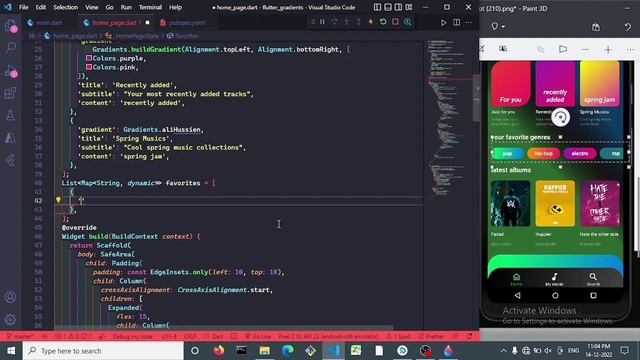Open editor More Actions menu
This screenshot has height=360, width=640.
click(x=469, y=22)
